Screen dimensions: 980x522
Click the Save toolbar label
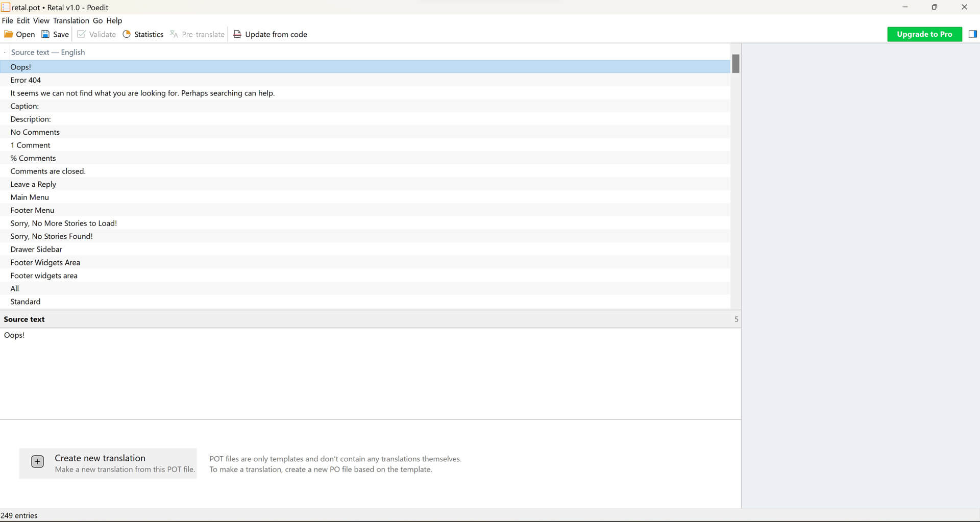tap(61, 34)
